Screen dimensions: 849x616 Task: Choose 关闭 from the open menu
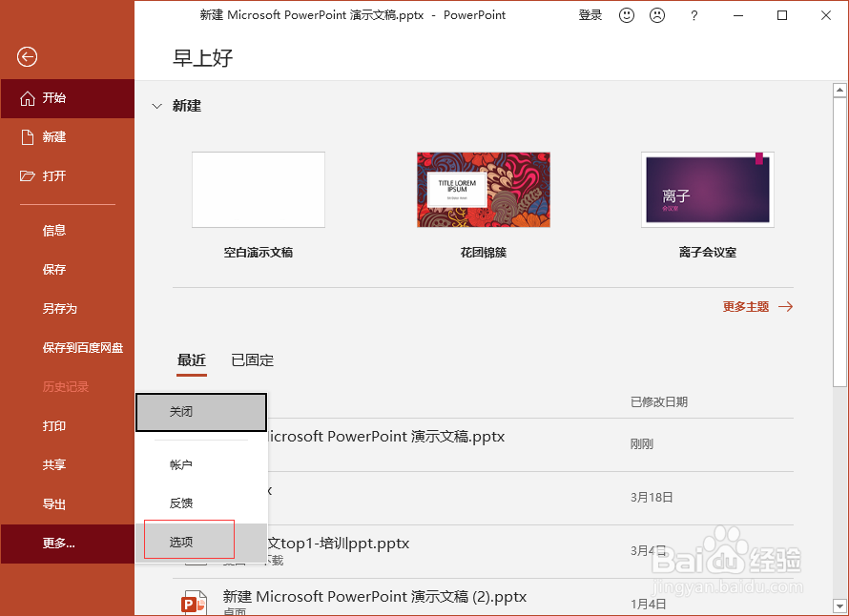tap(181, 411)
